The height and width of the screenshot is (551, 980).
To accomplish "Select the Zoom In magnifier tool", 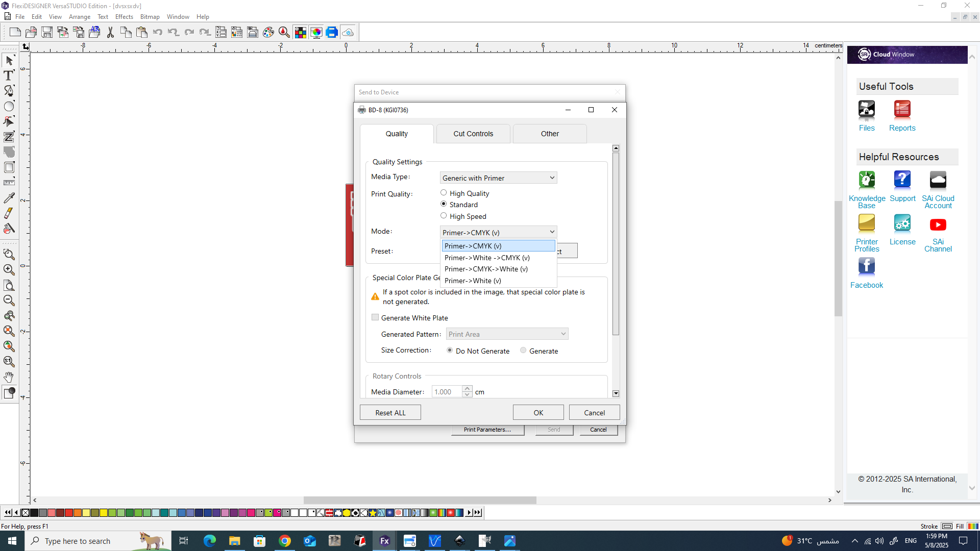I will (x=9, y=269).
